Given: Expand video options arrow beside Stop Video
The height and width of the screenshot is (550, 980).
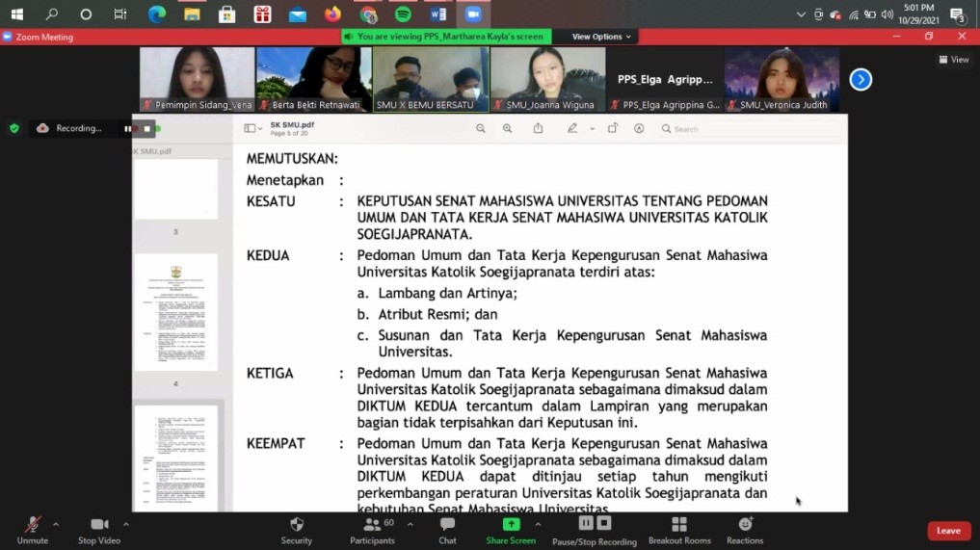Looking at the screenshot, I should click(126, 524).
